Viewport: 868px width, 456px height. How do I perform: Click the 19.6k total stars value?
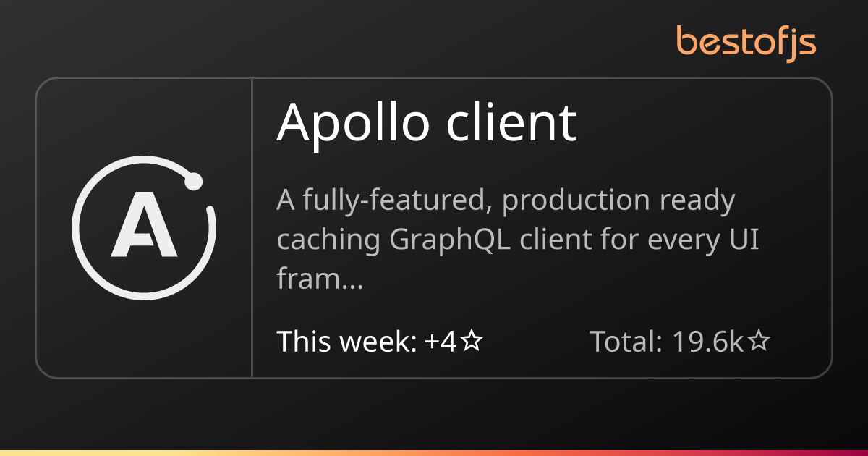click(x=708, y=341)
